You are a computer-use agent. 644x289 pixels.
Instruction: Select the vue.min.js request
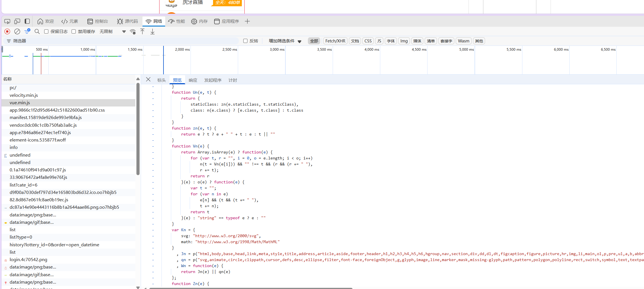tap(68, 103)
